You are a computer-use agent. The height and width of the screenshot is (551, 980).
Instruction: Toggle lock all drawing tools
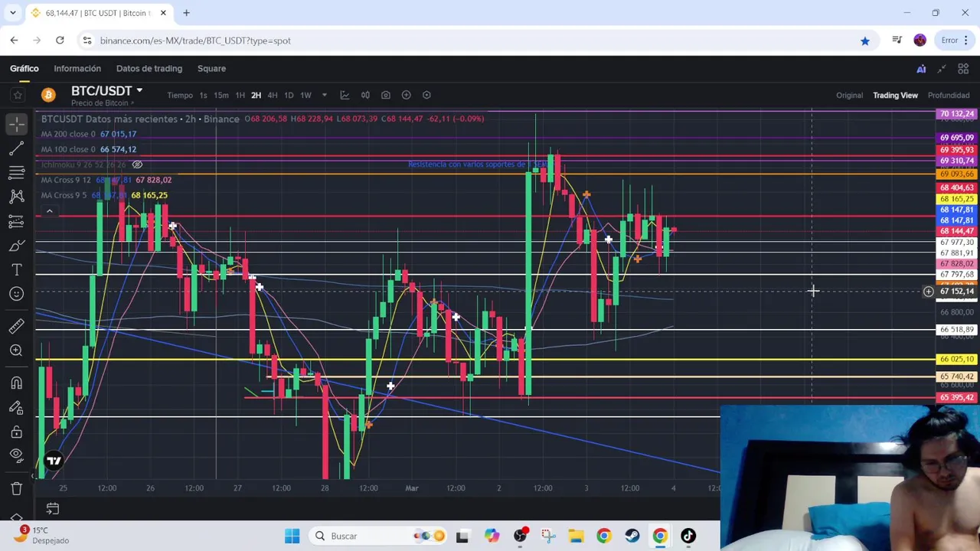point(17,432)
